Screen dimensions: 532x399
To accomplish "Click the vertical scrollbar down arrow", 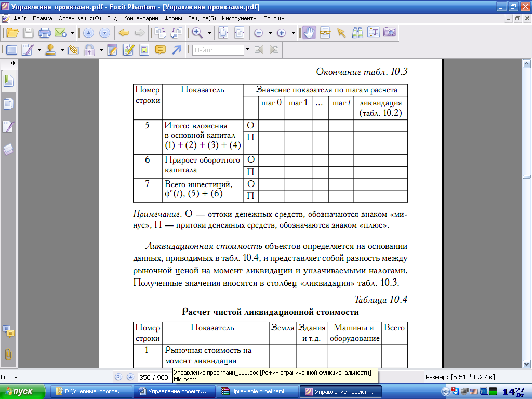I will (527, 364).
